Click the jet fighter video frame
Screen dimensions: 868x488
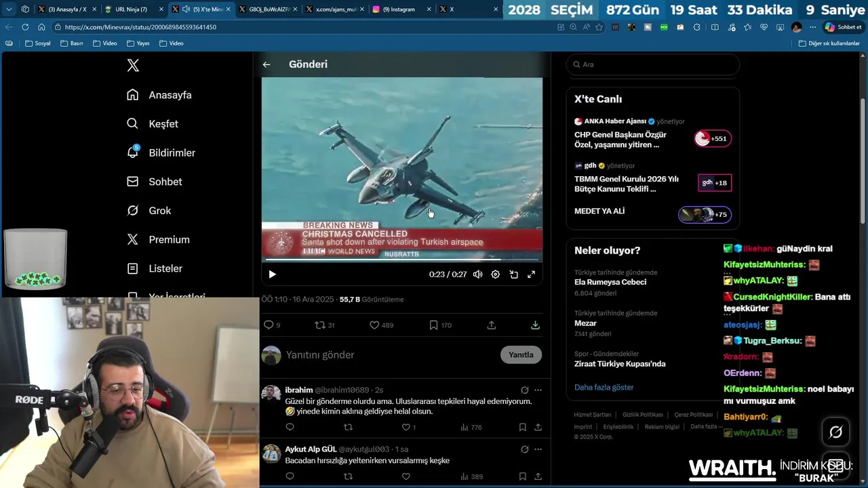pyautogui.click(x=402, y=169)
